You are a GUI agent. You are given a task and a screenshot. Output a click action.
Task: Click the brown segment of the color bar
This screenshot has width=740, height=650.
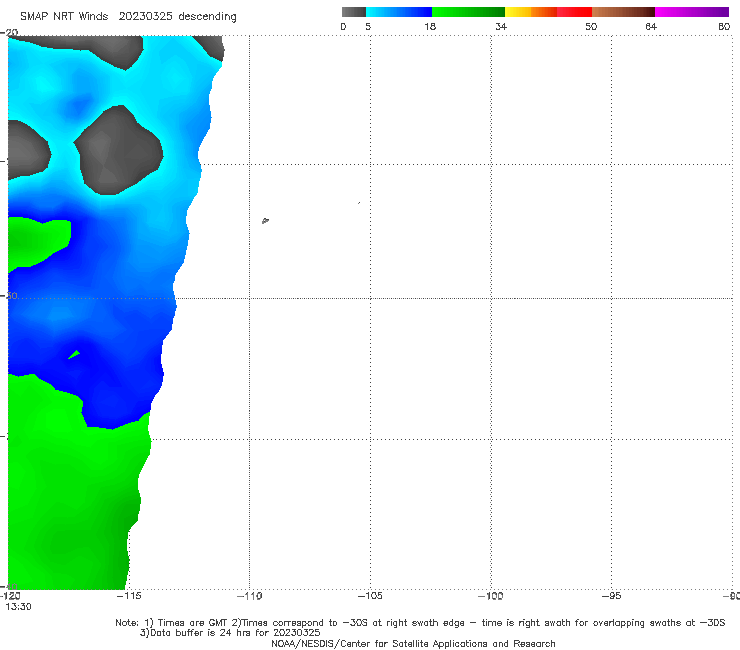pyautogui.click(x=623, y=12)
